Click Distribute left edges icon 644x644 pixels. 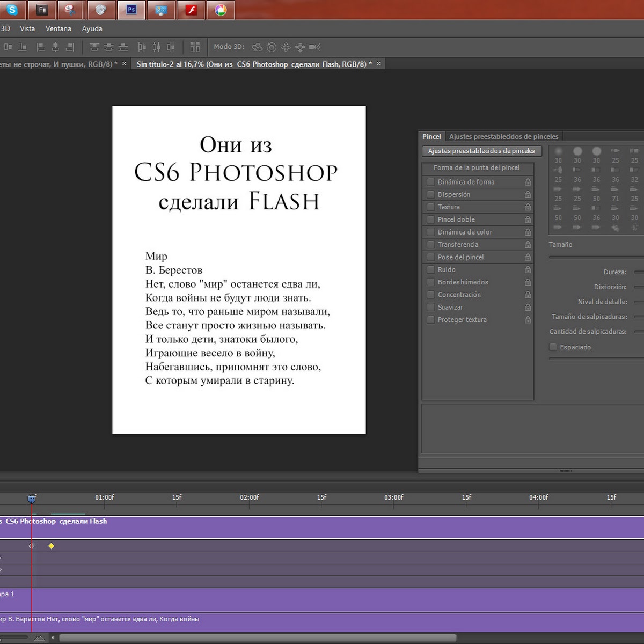click(x=142, y=47)
